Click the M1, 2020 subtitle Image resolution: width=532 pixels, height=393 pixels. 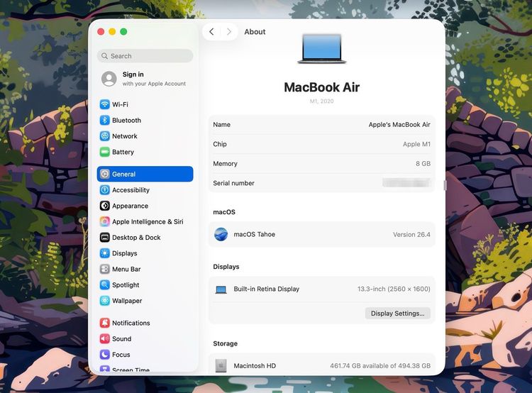click(x=321, y=101)
